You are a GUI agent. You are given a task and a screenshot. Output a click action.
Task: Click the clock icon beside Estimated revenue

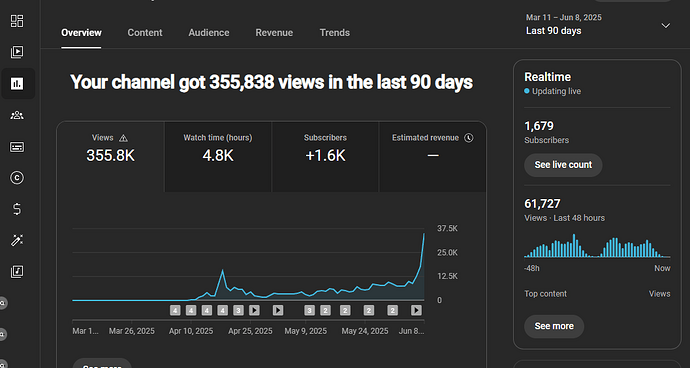(469, 138)
